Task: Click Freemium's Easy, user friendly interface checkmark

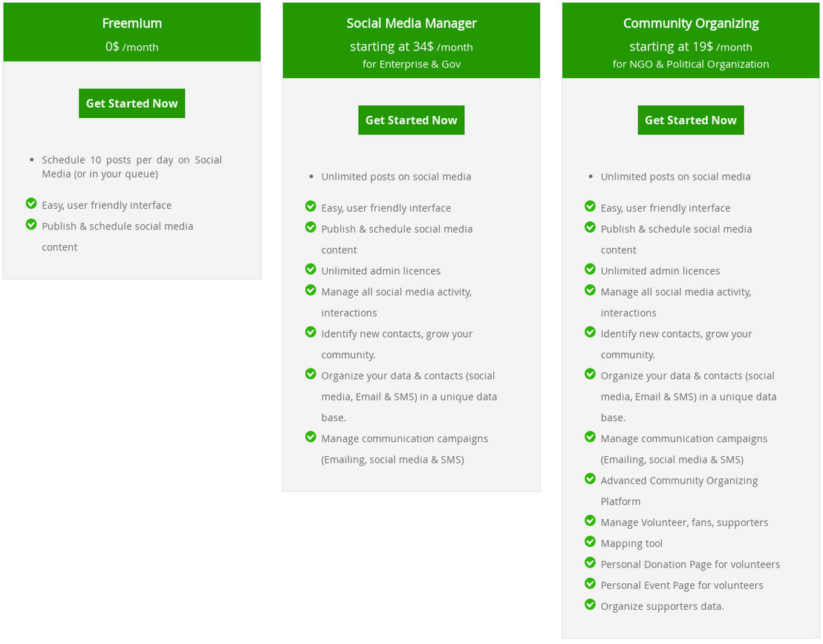Action: click(31, 203)
